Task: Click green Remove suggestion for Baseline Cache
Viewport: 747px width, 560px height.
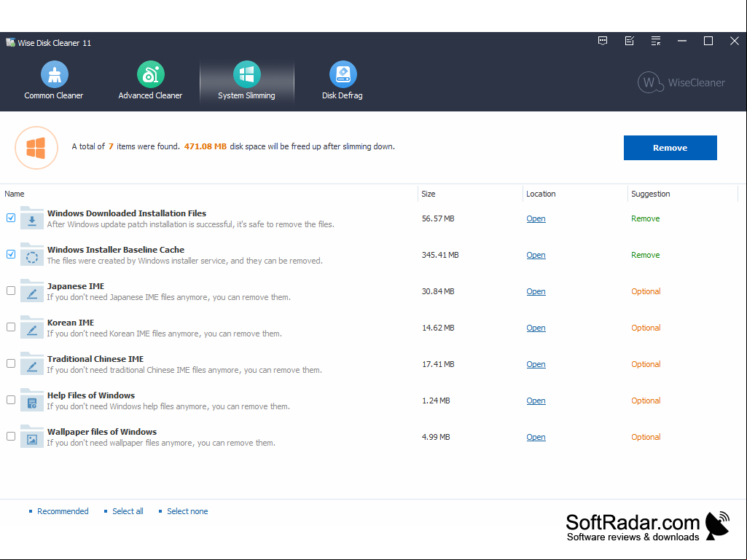Action: [645, 255]
